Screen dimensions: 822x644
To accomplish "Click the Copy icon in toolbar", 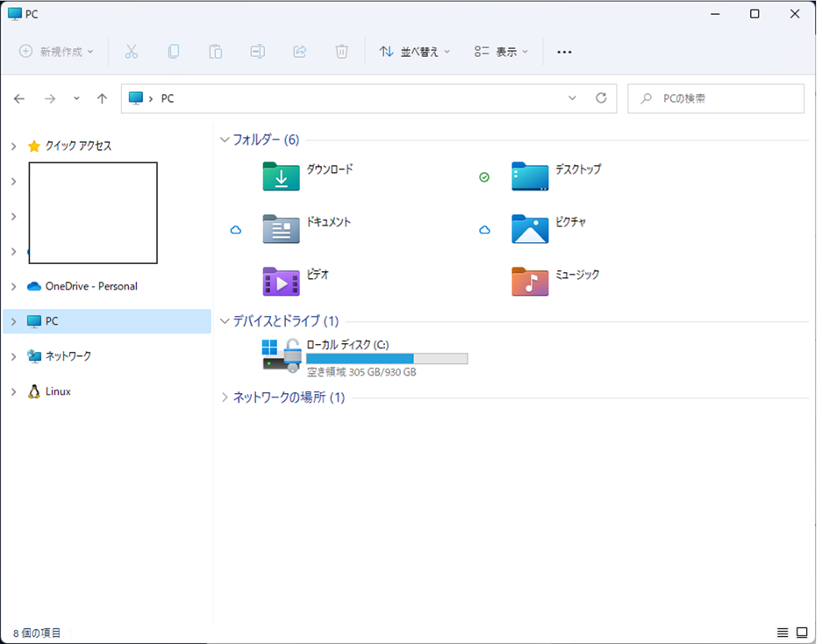I will click(x=174, y=52).
